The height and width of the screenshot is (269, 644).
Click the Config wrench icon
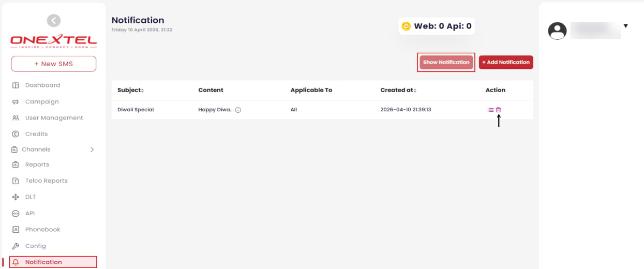[16, 246]
